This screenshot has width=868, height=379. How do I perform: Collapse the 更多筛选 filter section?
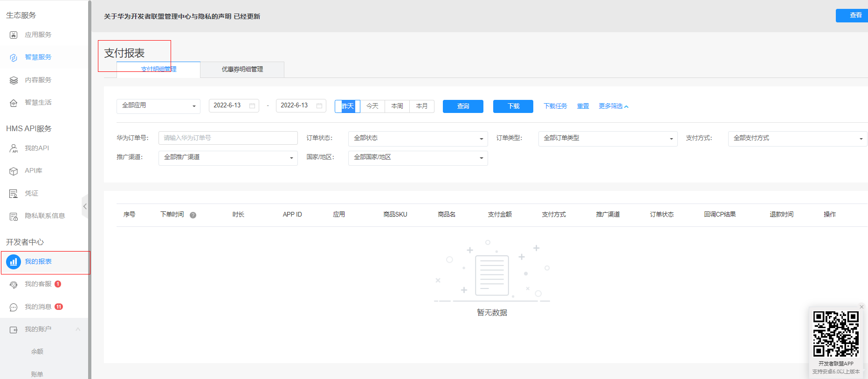pos(613,106)
